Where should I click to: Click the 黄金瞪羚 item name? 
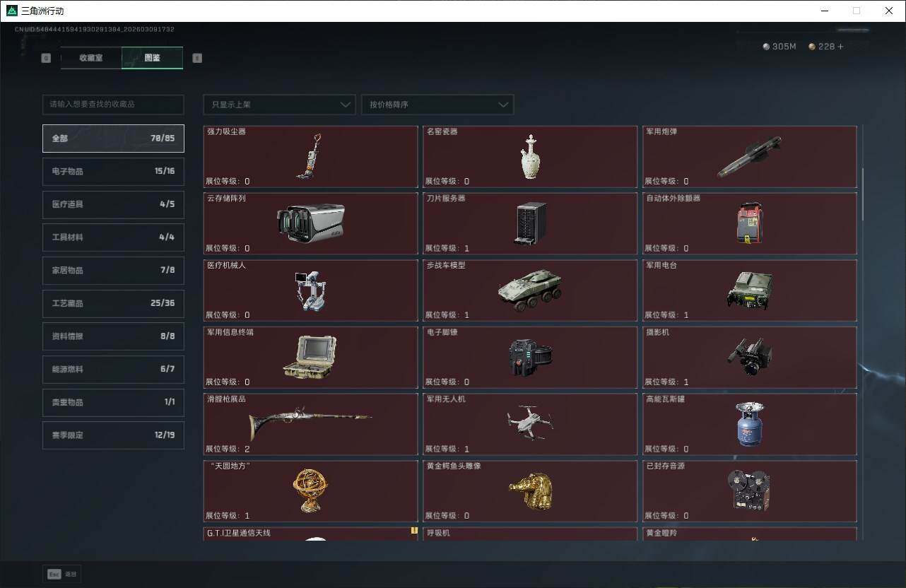661,533
